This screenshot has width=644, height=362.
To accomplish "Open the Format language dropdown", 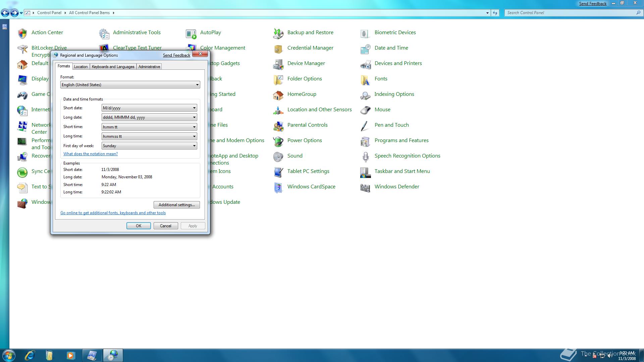I will tap(130, 85).
